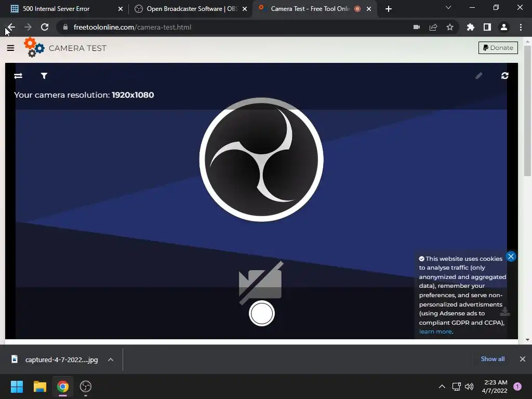The image size is (532, 399).
Task: Open the volume speaker tray icon
Action: 469,387
